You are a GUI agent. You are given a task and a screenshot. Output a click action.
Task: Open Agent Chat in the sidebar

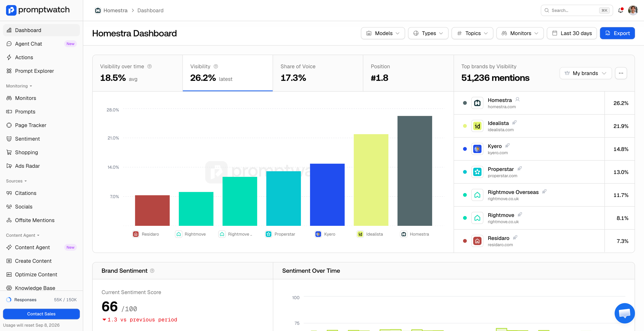pyautogui.click(x=41, y=44)
